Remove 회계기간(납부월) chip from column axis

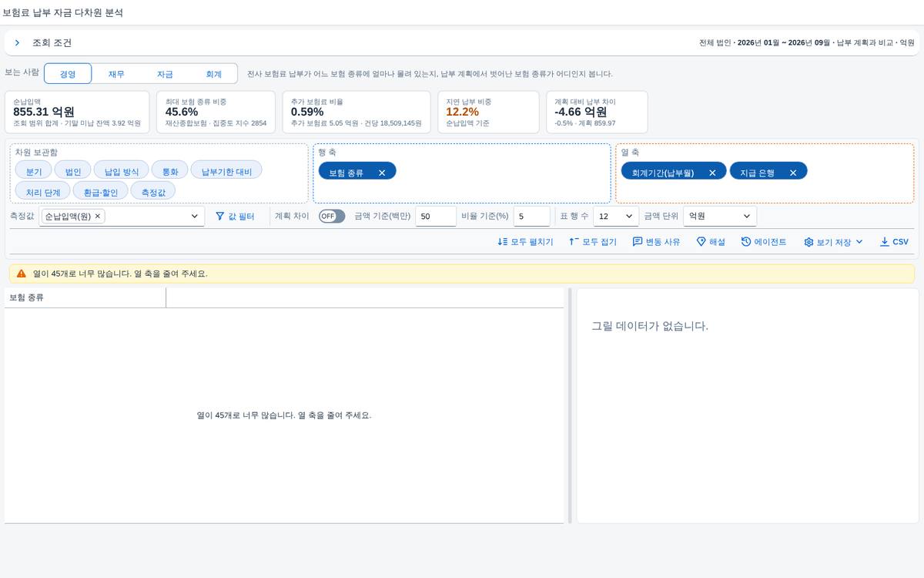712,173
